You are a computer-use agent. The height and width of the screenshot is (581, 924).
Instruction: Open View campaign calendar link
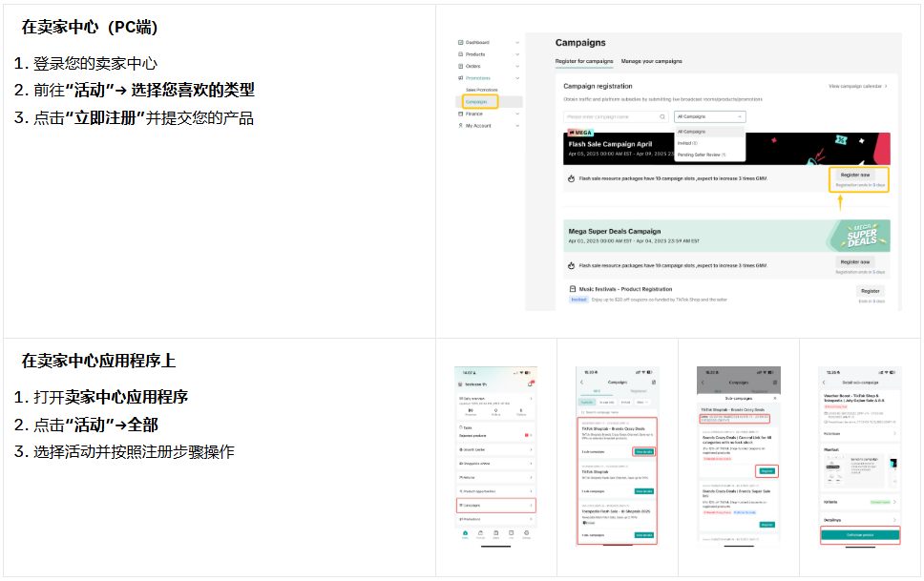[857, 86]
